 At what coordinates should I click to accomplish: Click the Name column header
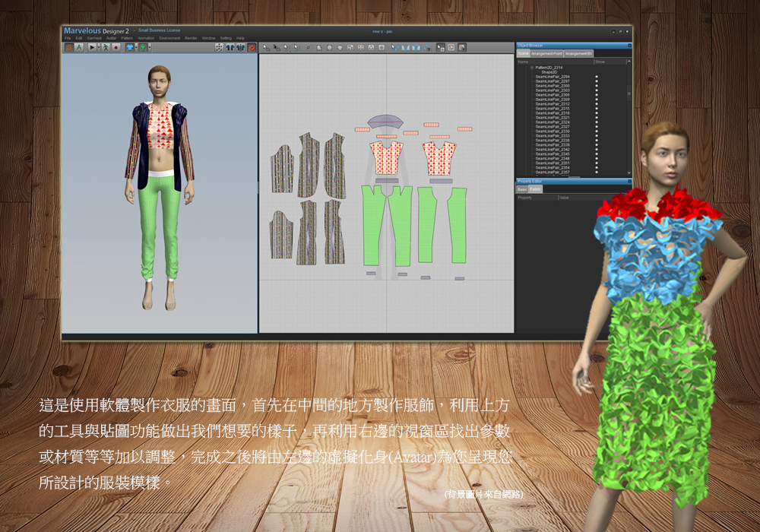point(523,62)
